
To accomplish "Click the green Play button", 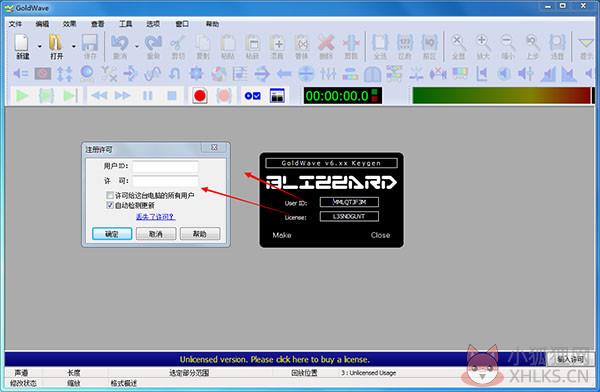I will point(22,95).
